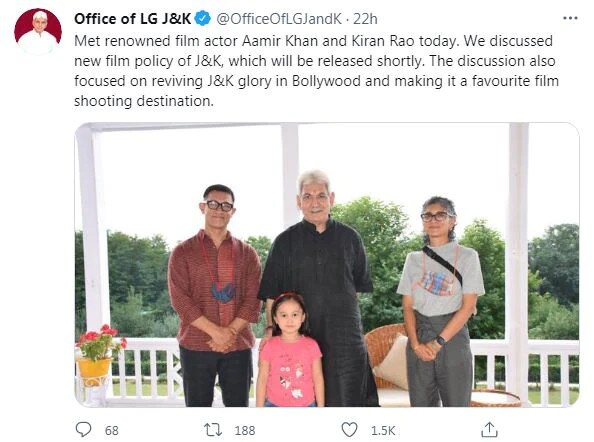Show the 1.5K likes count
This screenshot has width=594, height=442.
coord(383,431)
